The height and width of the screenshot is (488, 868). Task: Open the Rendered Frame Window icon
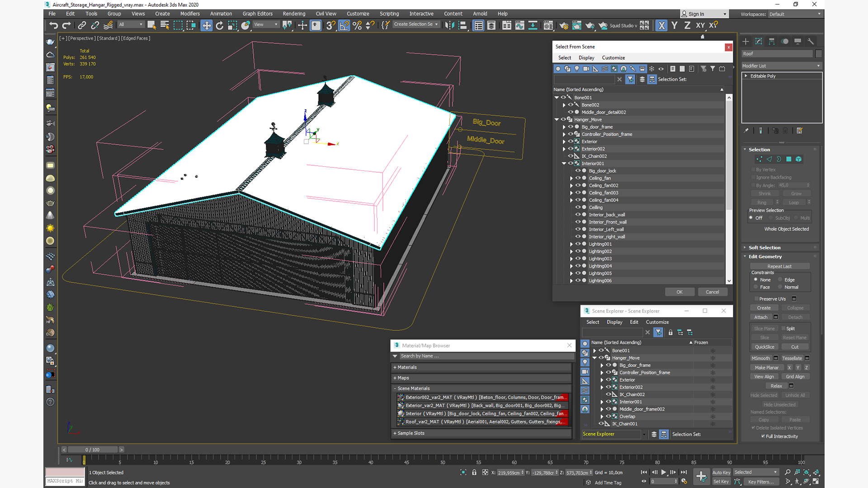point(577,25)
